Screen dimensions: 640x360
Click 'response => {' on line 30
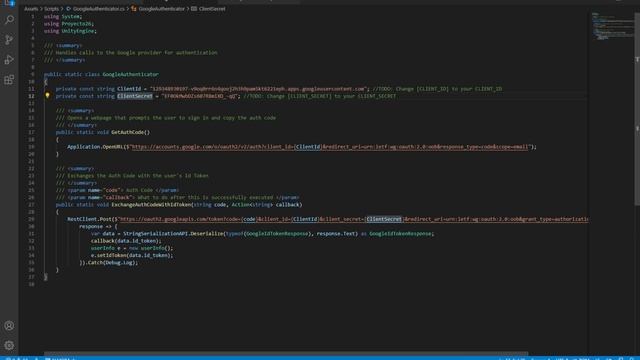pos(98,227)
